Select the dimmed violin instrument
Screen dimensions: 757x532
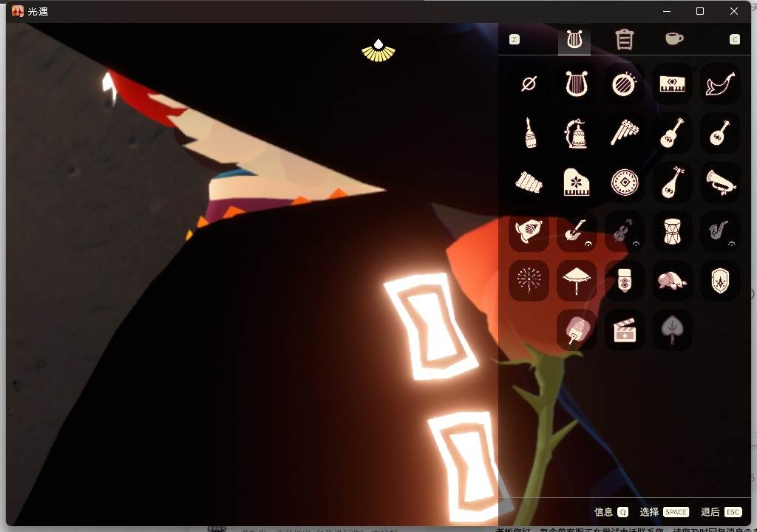click(624, 231)
